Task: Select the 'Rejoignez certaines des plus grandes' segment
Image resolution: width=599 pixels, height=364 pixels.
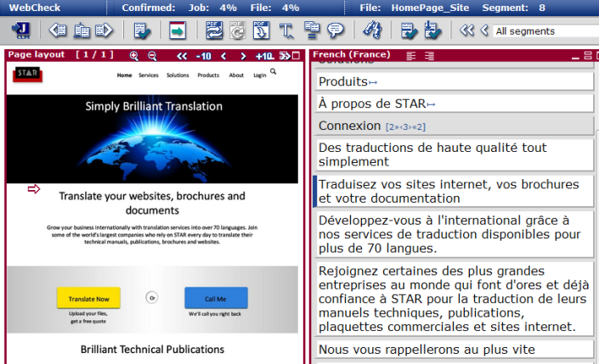Action: pos(455,299)
